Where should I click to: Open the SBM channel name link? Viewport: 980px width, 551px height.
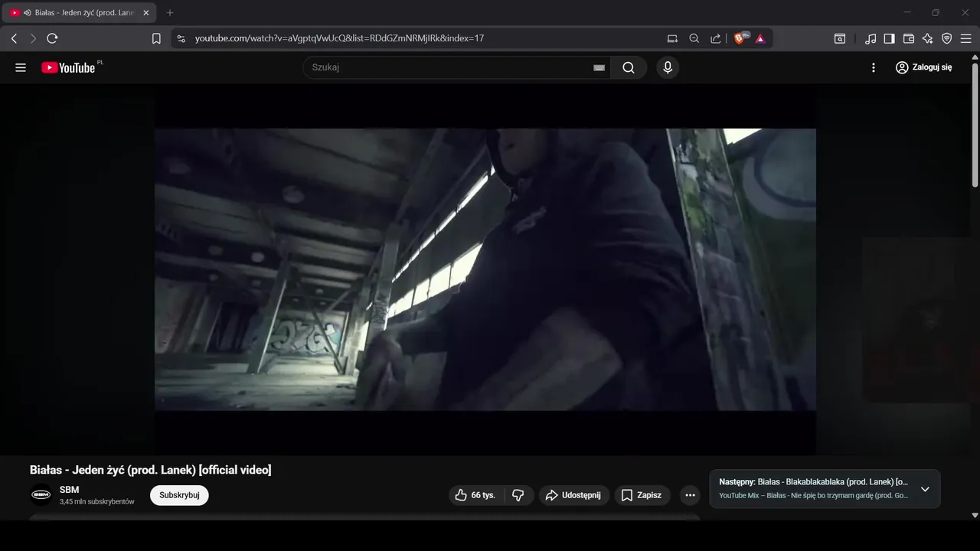click(69, 490)
